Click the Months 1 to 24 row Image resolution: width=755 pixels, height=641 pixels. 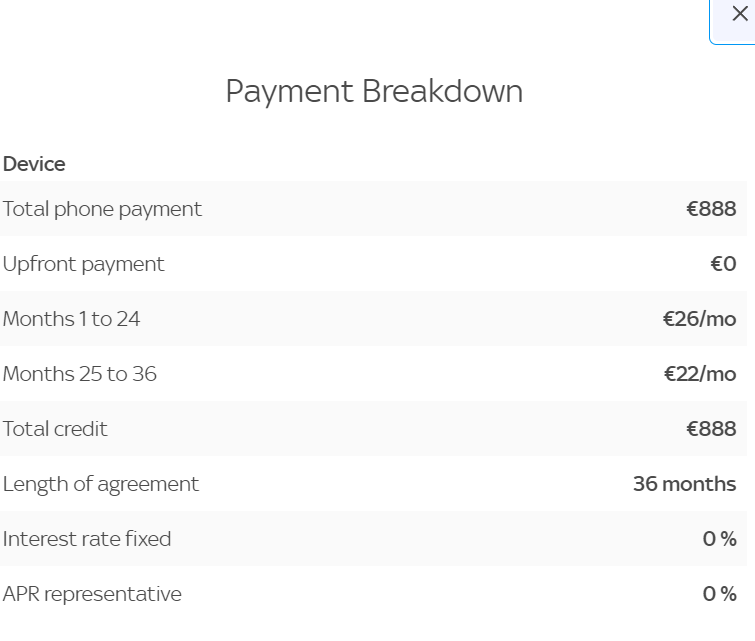(373, 319)
